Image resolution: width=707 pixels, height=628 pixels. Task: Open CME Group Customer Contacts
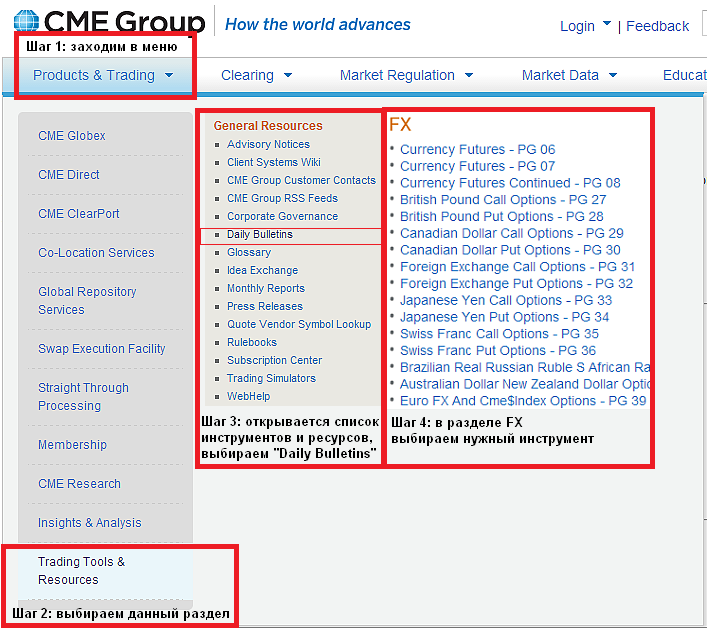[301, 180]
